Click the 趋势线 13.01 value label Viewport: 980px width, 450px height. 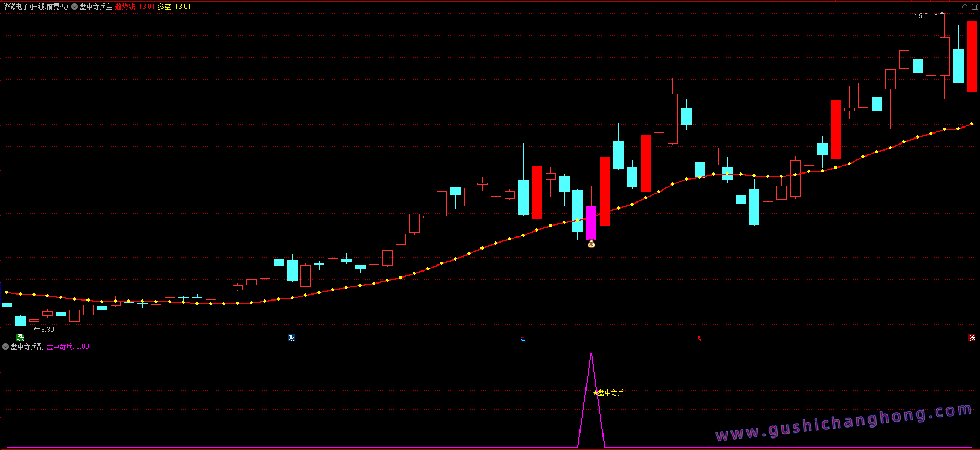click(135, 7)
